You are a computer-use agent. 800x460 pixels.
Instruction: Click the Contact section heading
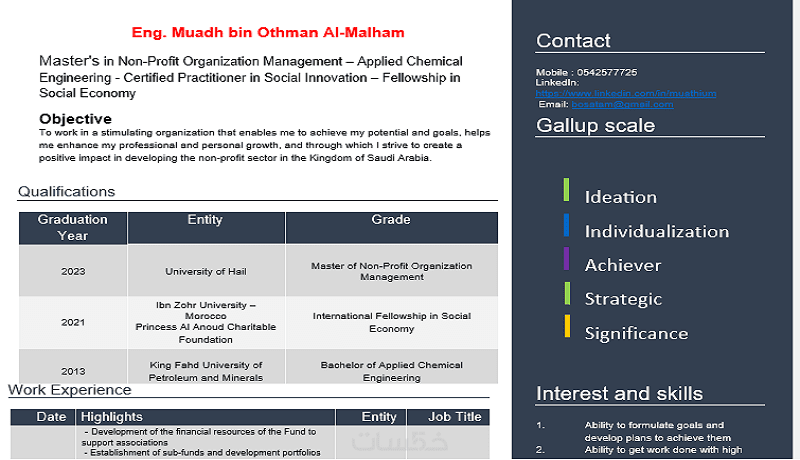click(x=573, y=41)
